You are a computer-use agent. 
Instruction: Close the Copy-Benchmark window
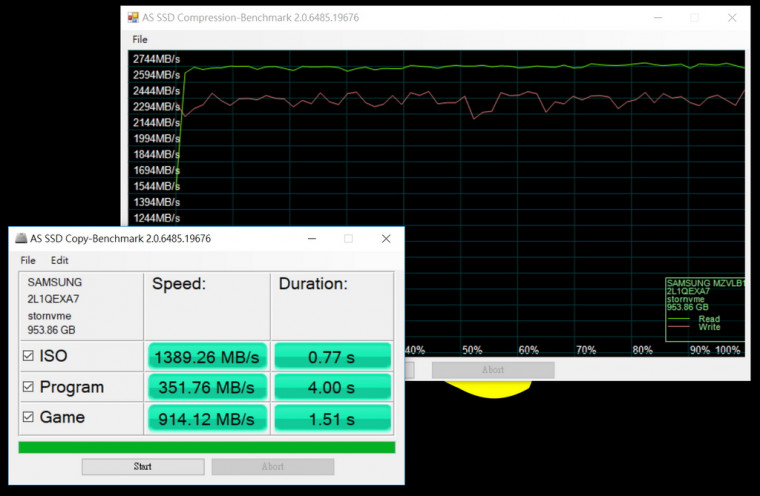(386, 239)
